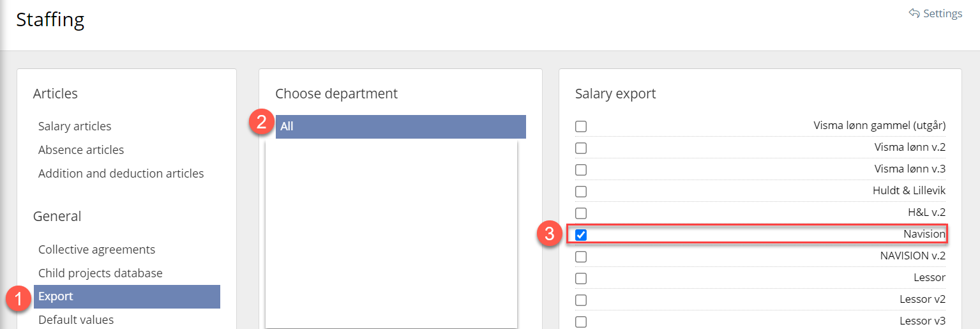
Task: Enable the Lessor export checkbox
Action: (x=581, y=279)
